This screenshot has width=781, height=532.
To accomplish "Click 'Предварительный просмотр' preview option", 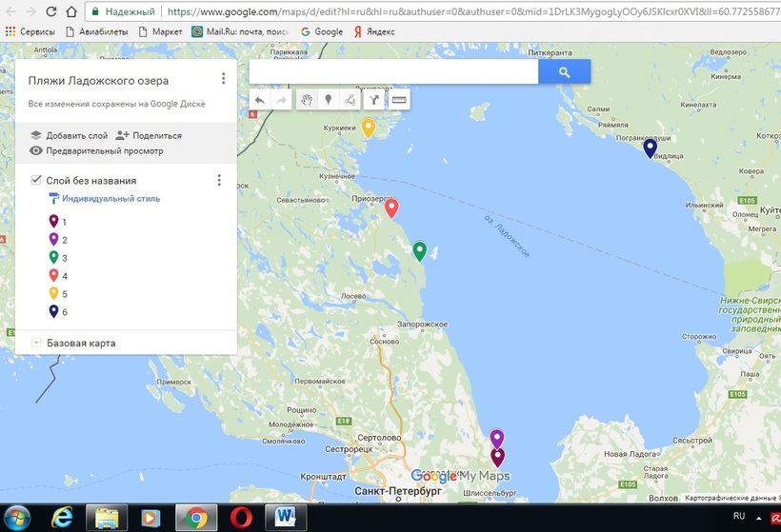I will coord(96,150).
